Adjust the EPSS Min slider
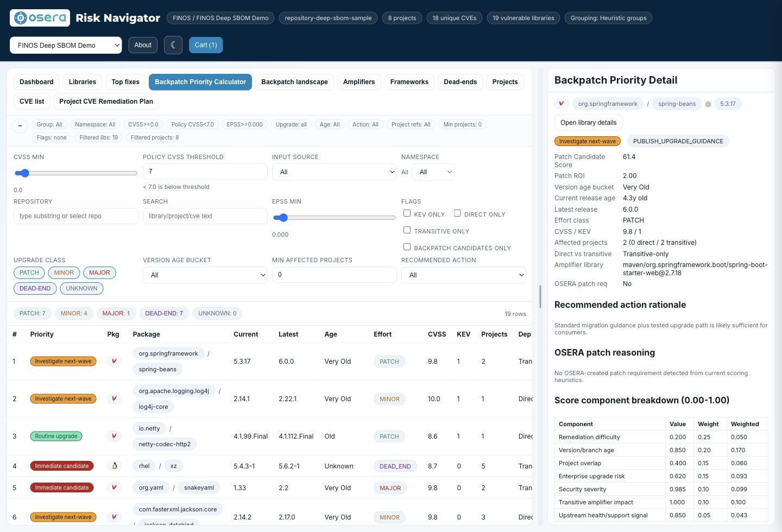Viewport: 782px width, 532px height. [x=334, y=218]
